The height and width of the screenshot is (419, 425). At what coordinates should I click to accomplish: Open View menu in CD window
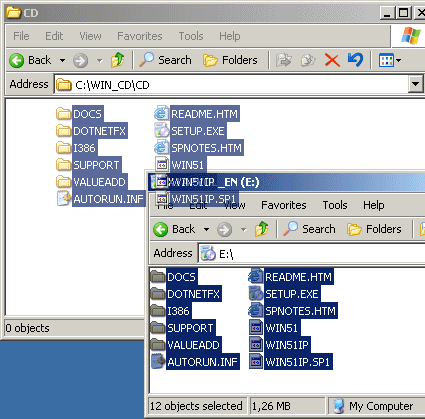pyautogui.click(x=90, y=36)
